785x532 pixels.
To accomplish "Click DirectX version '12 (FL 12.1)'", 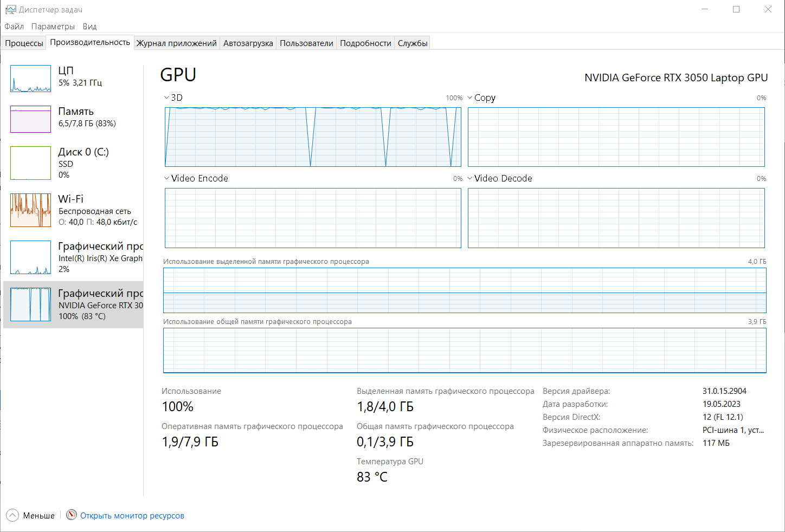I will coord(723,417).
